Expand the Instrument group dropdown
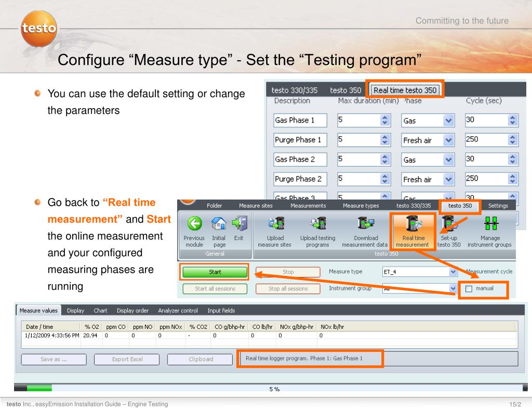This screenshot has width=532, height=411. (453, 288)
